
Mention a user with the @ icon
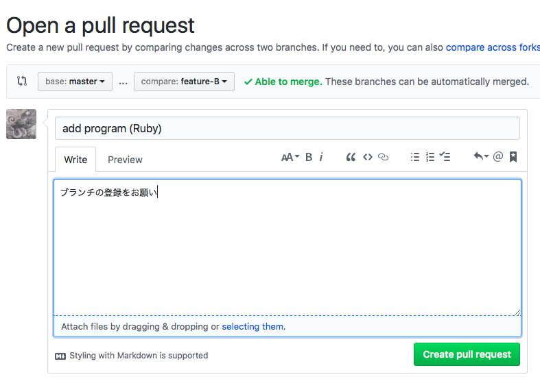[498, 157]
